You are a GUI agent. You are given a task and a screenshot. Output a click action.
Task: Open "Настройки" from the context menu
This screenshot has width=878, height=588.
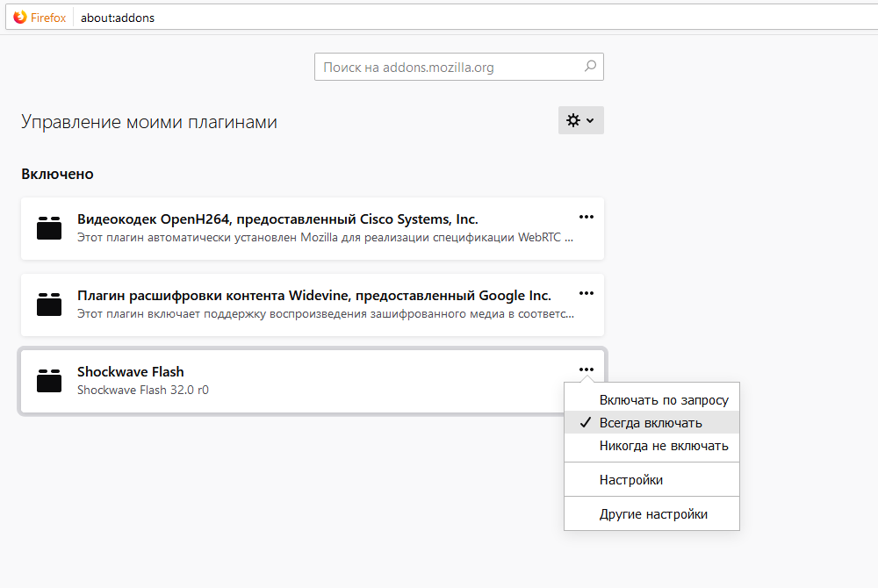630,480
